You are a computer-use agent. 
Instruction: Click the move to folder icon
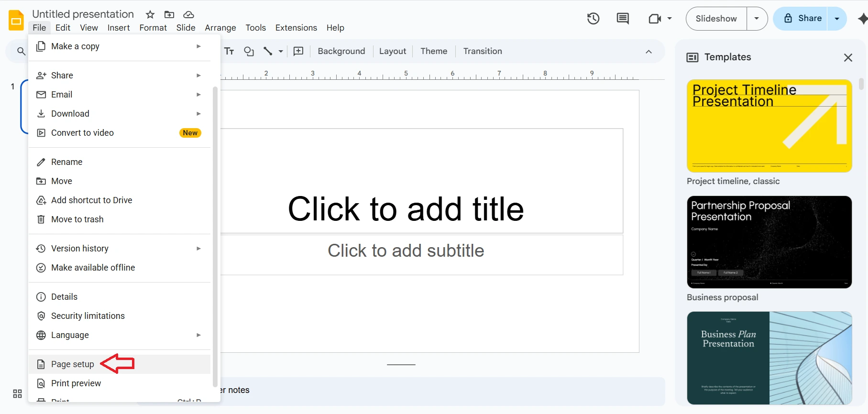[169, 14]
